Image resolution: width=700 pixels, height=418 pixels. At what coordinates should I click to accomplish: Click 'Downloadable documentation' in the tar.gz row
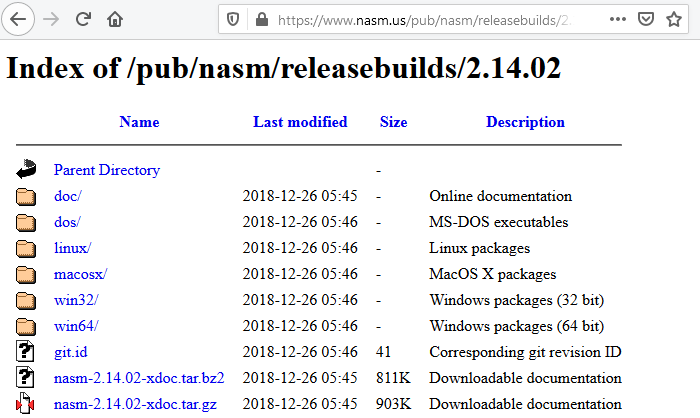coord(525,404)
